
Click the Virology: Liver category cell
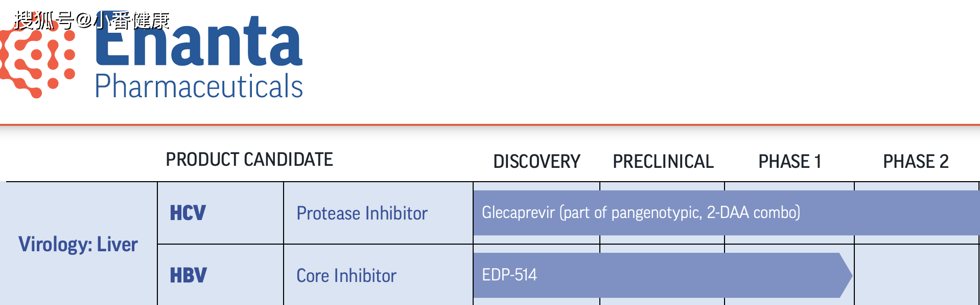coord(78,244)
